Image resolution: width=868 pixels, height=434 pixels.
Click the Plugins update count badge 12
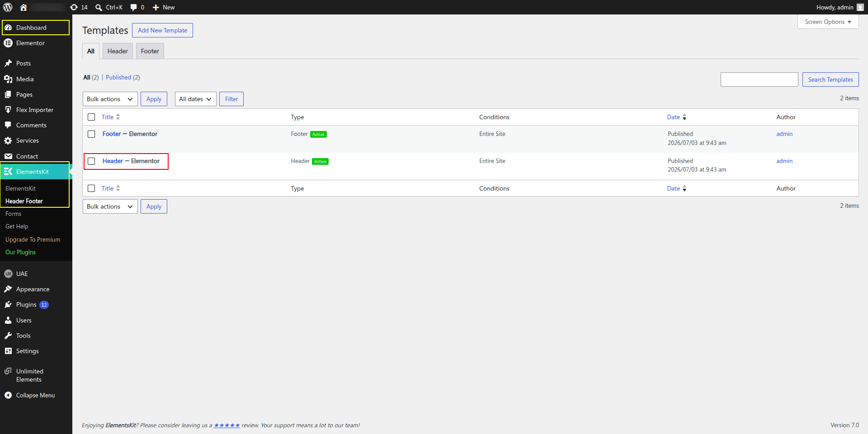click(44, 305)
